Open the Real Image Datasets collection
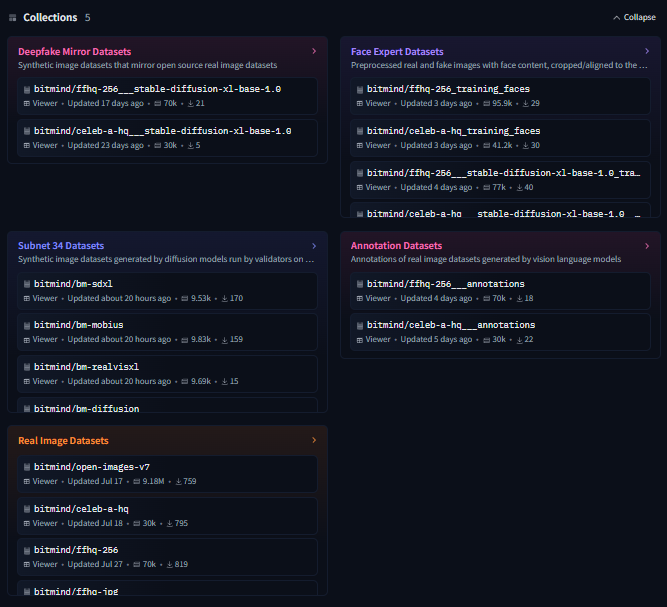This screenshot has height=607, width=667. coord(63,441)
